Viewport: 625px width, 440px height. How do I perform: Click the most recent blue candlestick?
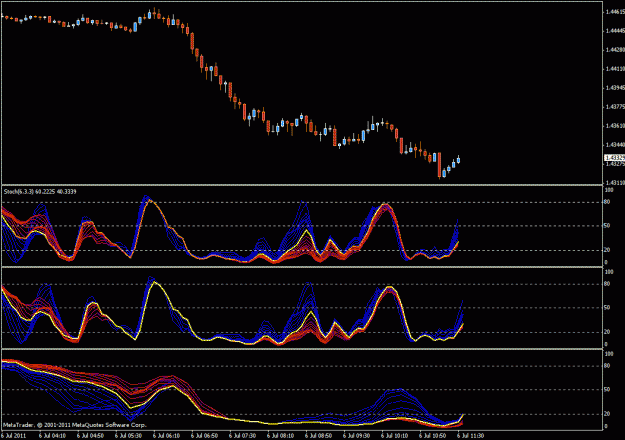[x=458, y=160]
